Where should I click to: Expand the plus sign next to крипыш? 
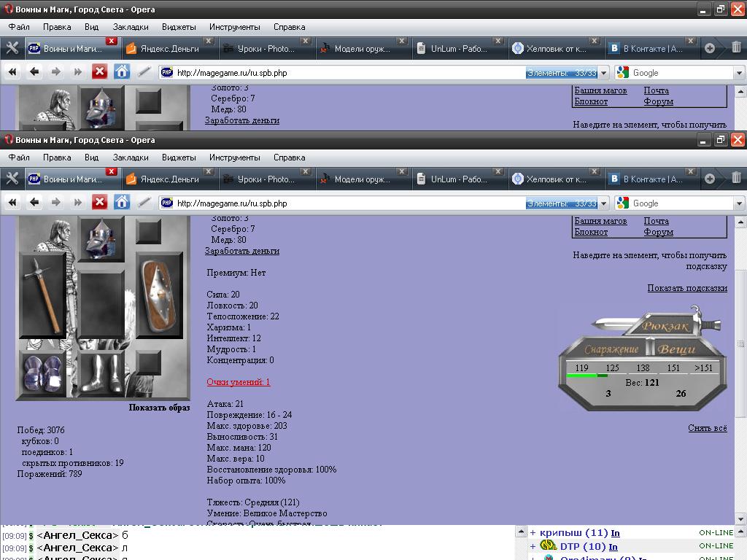pos(533,533)
